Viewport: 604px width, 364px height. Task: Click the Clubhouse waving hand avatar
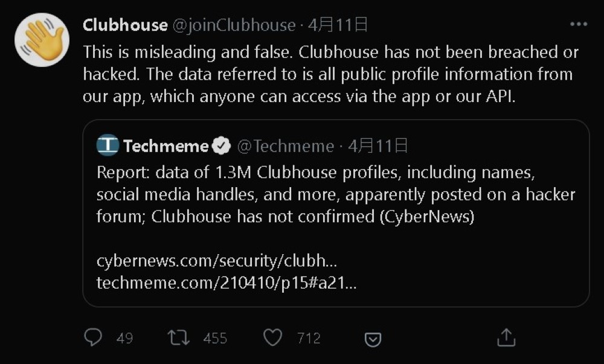(42, 39)
